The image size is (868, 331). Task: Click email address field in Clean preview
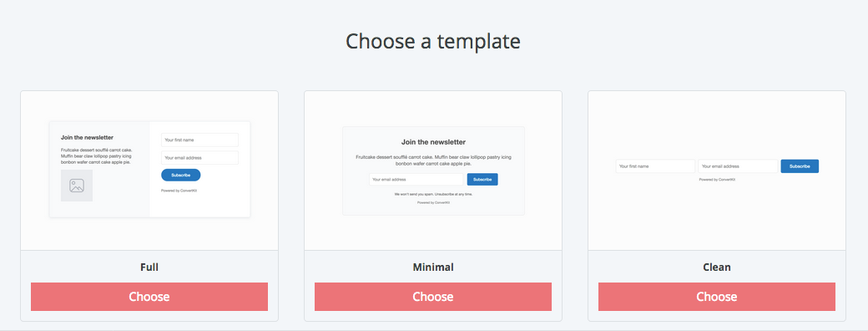(x=738, y=166)
